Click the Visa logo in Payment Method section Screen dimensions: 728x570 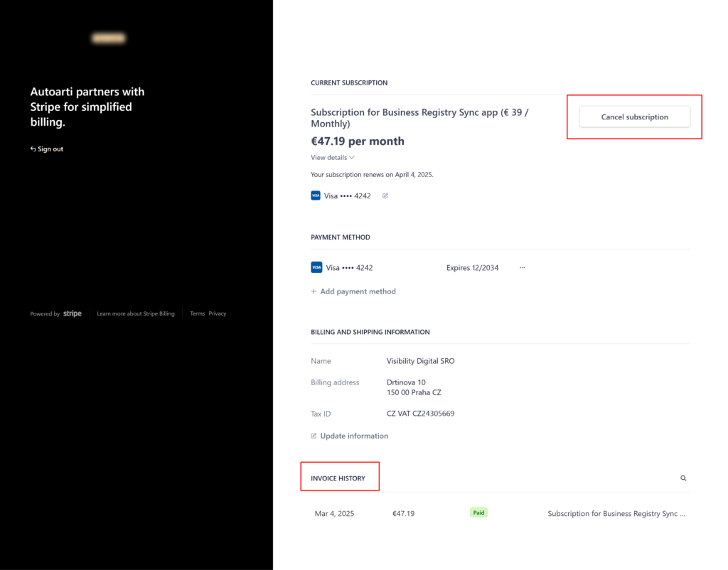point(316,267)
